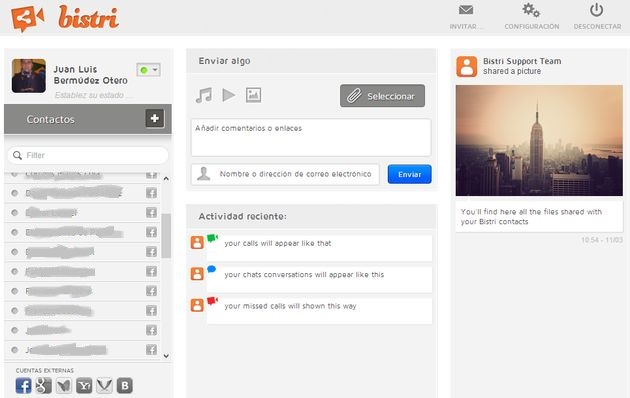This screenshot has width=630, height=398.
Task: Click the Bistri Support Team avatar
Action: pyautogui.click(x=466, y=66)
